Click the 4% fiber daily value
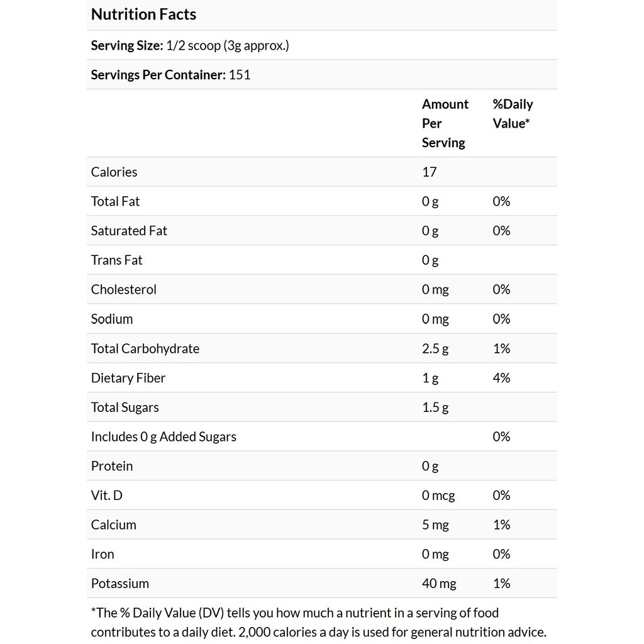This screenshot has height=644, width=644. click(x=501, y=378)
